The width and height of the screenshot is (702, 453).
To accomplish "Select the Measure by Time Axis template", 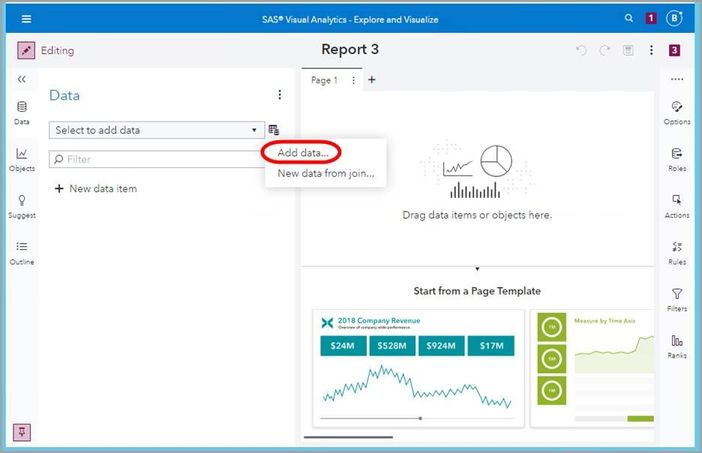I will pyautogui.click(x=592, y=368).
